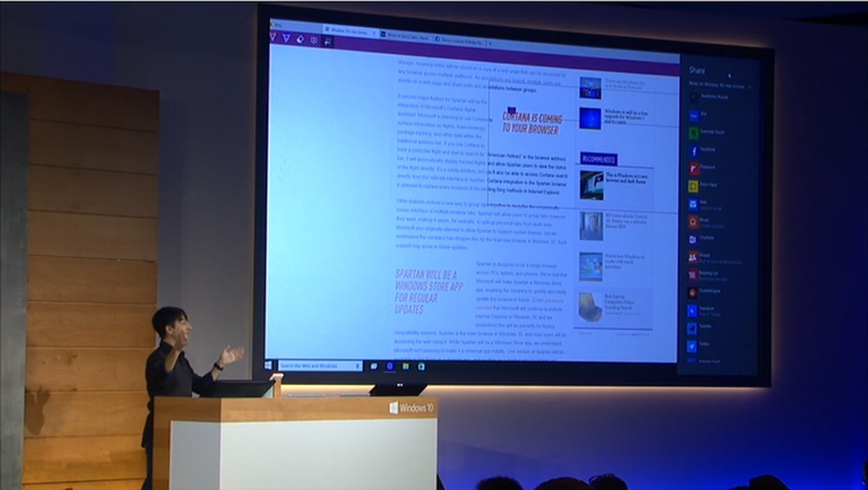Click the clip tool in annotation bar

(327, 41)
